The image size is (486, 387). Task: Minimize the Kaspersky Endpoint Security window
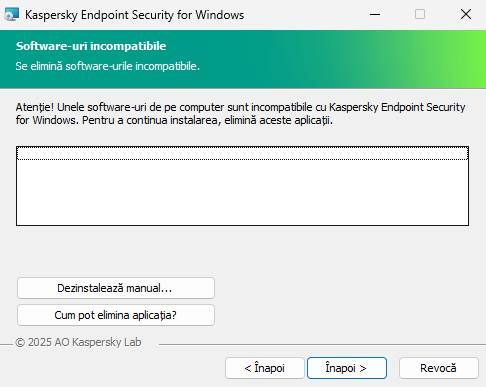(x=375, y=14)
